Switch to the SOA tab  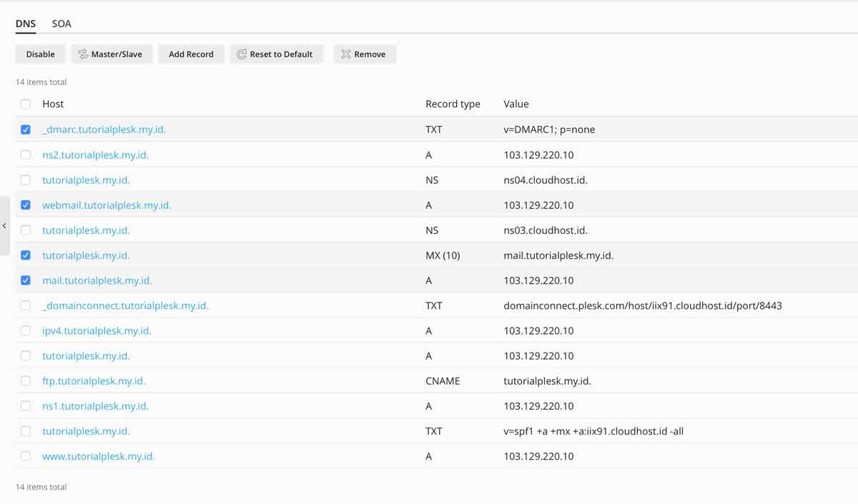(61, 23)
